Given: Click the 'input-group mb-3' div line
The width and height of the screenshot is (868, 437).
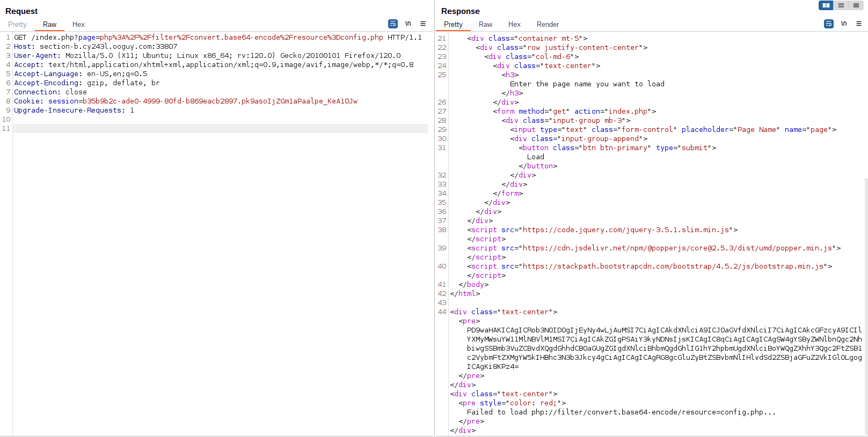Looking at the screenshot, I should click(x=566, y=121).
